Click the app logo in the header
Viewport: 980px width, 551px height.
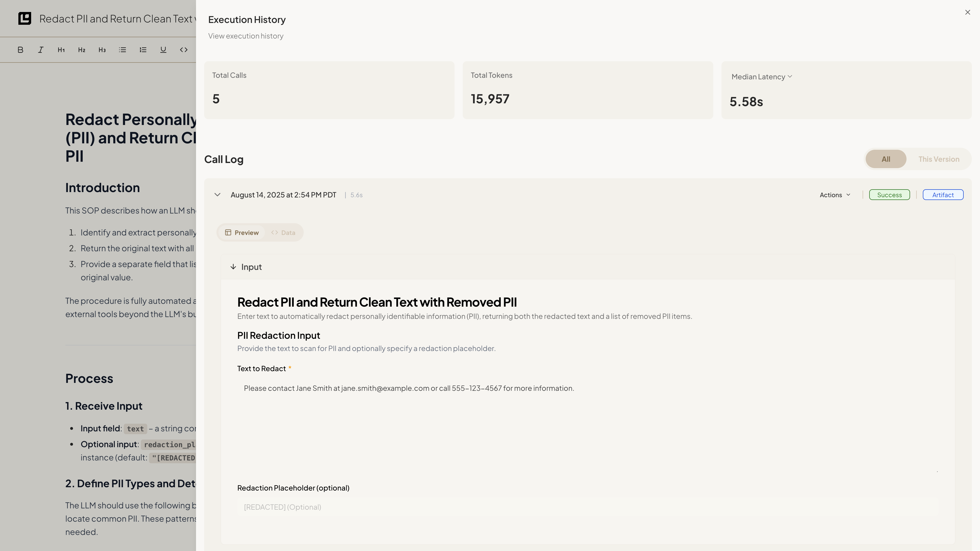25,18
